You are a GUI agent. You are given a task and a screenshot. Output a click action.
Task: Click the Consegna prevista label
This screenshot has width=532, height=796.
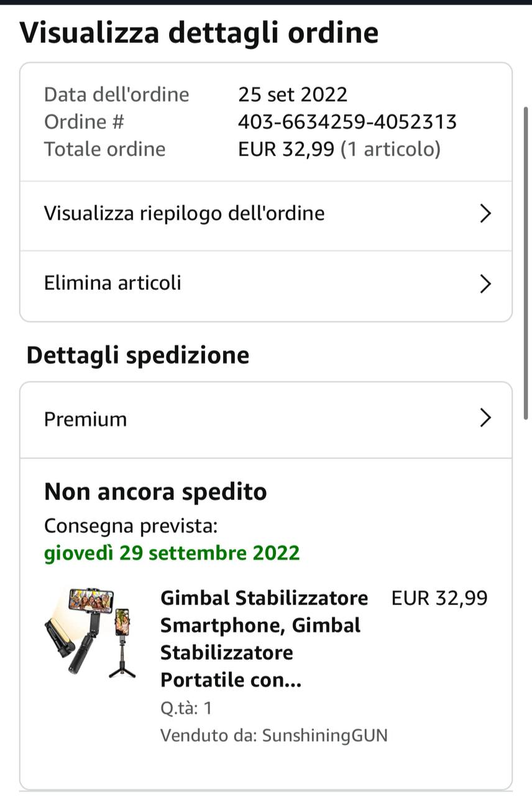(131, 526)
